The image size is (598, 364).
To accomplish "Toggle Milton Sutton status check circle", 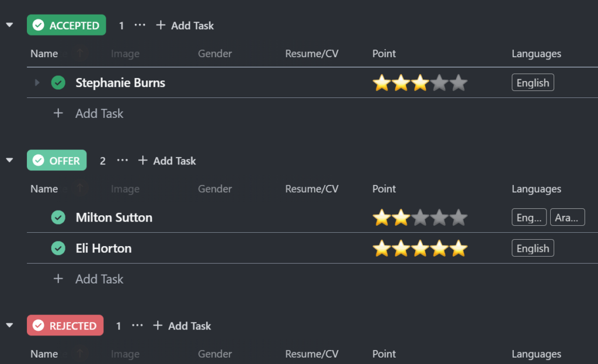I will [58, 218].
